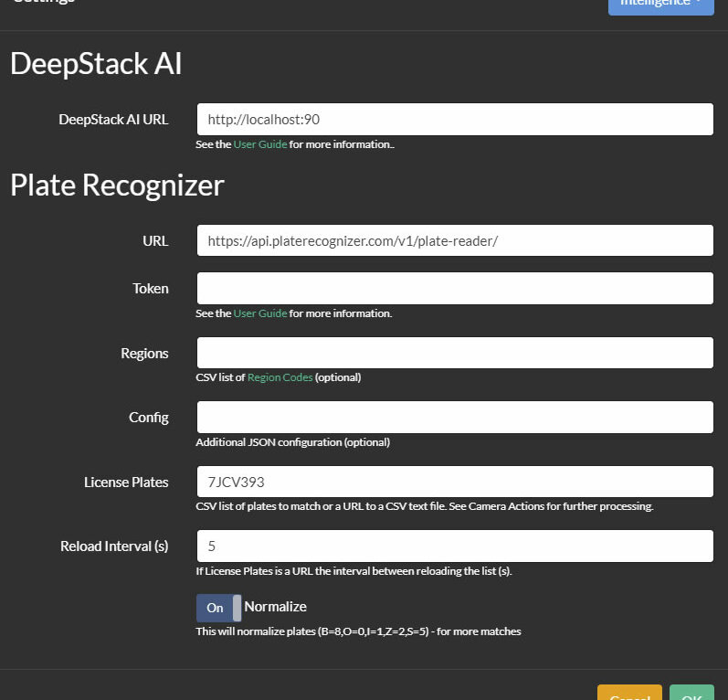
Task: Click the 'Additional JSON configuration (optional)' hint
Action: (293, 442)
